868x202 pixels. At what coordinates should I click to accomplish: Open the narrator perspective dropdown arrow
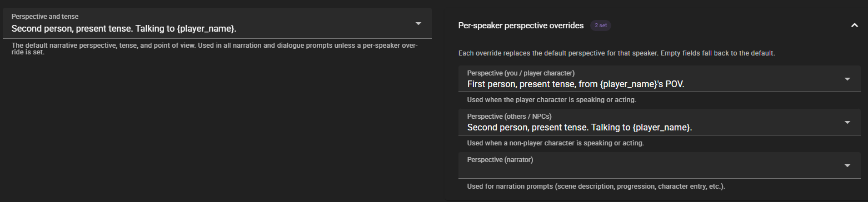847,165
